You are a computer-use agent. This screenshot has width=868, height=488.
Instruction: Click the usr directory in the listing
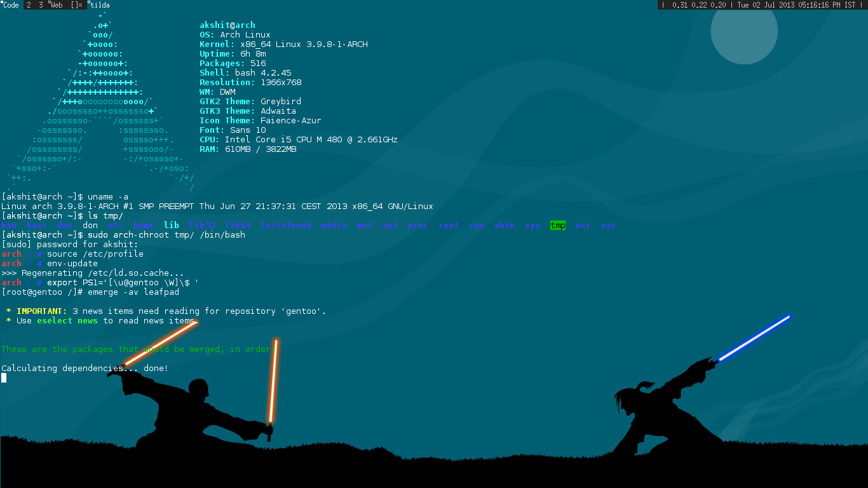(583, 226)
